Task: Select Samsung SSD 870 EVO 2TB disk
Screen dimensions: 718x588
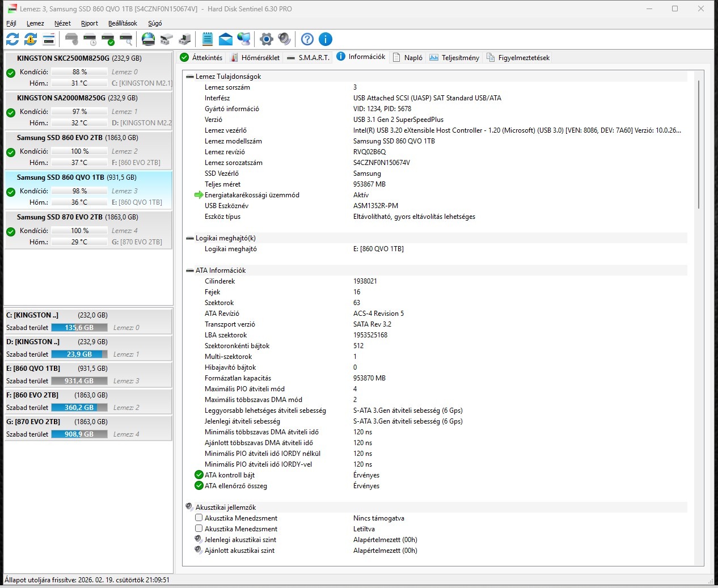Action: 88,230
